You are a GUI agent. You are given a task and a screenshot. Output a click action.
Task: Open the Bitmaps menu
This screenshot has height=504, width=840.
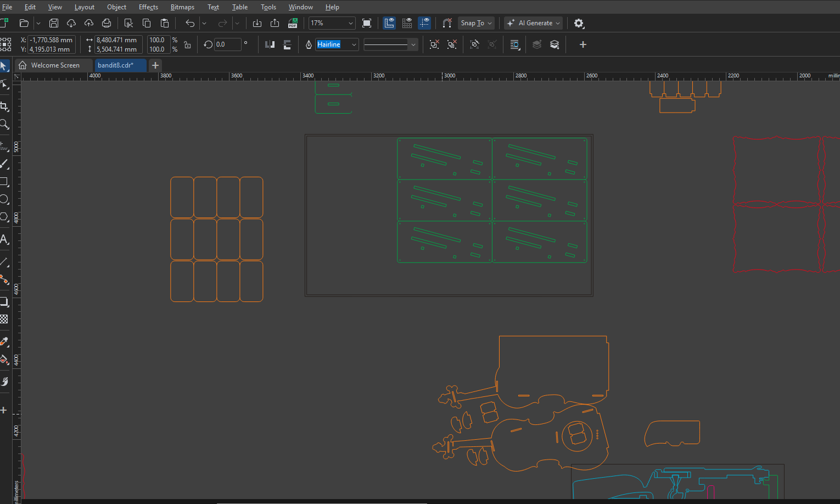click(182, 7)
